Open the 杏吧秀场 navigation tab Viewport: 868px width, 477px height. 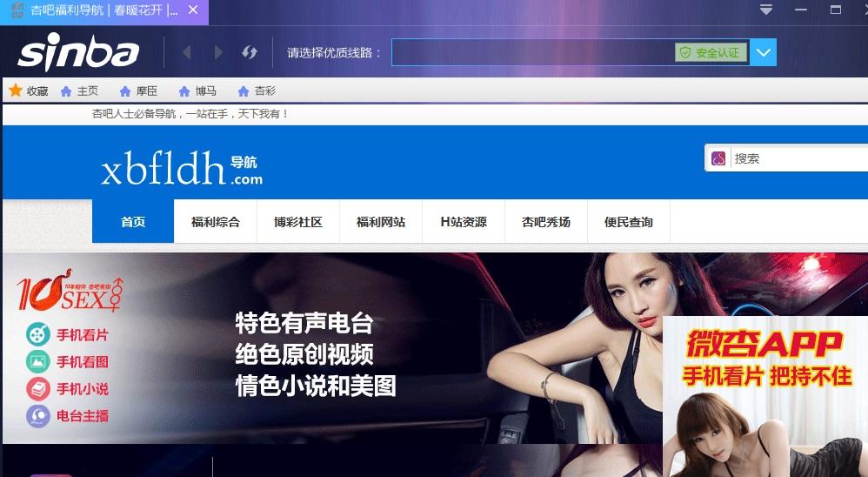(546, 222)
